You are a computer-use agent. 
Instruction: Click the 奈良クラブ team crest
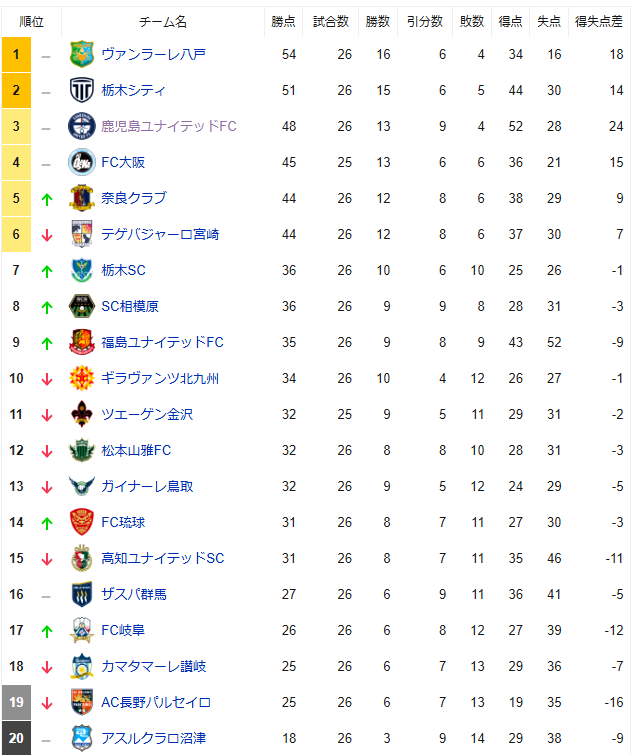pos(81,198)
